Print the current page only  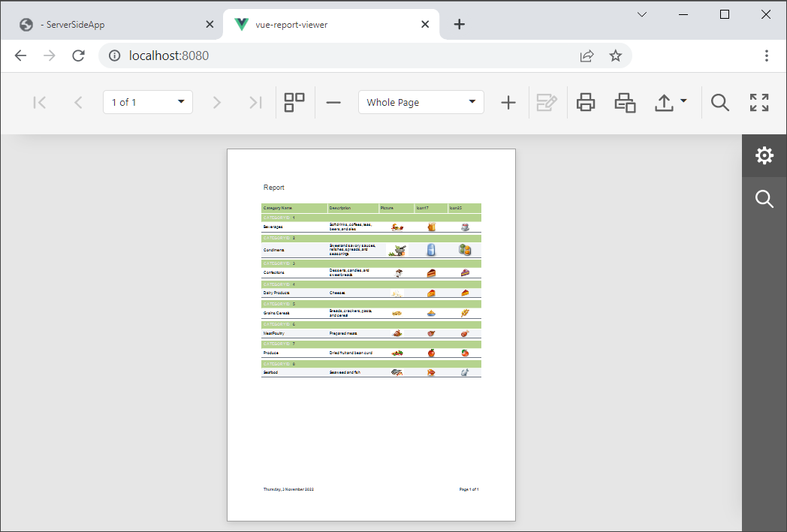point(625,102)
